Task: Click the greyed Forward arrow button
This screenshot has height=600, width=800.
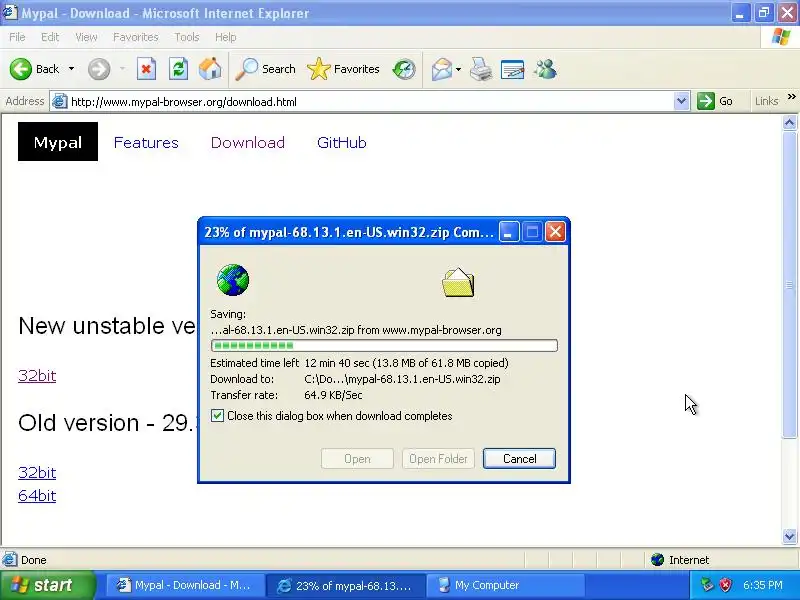Action: point(98,69)
